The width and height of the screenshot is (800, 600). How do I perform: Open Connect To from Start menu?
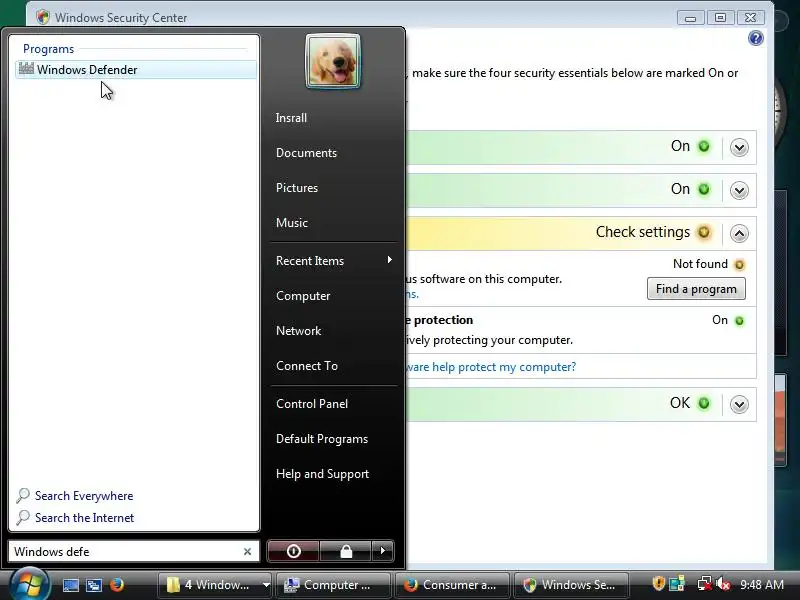pos(307,366)
